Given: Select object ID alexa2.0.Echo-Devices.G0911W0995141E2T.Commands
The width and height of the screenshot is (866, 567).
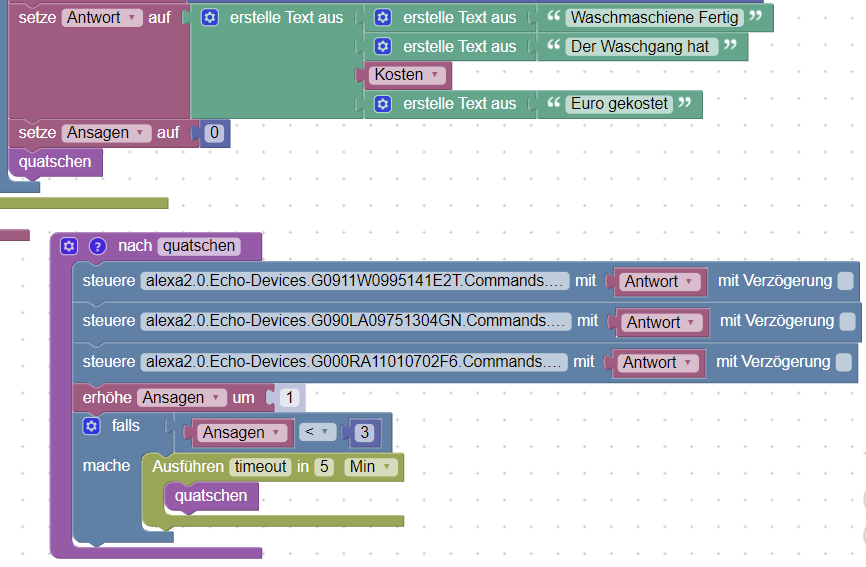Looking at the screenshot, I should click(x=355, y=281).
